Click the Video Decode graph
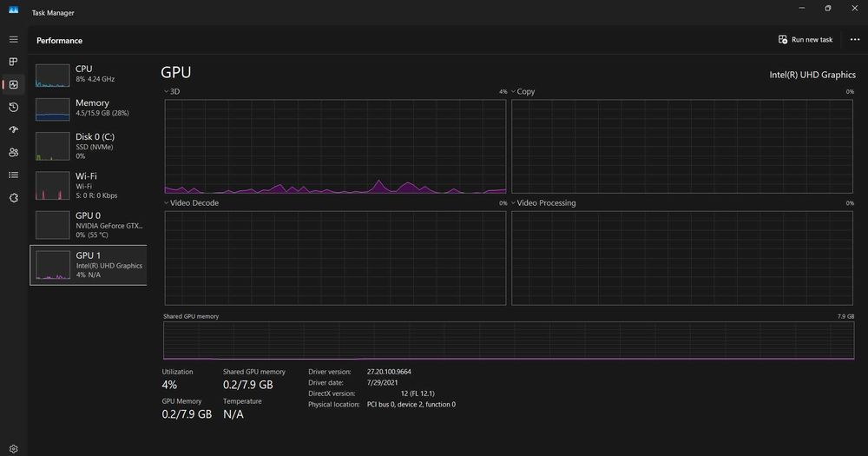This screenshot has width=868, height=456. click(335, 258)
